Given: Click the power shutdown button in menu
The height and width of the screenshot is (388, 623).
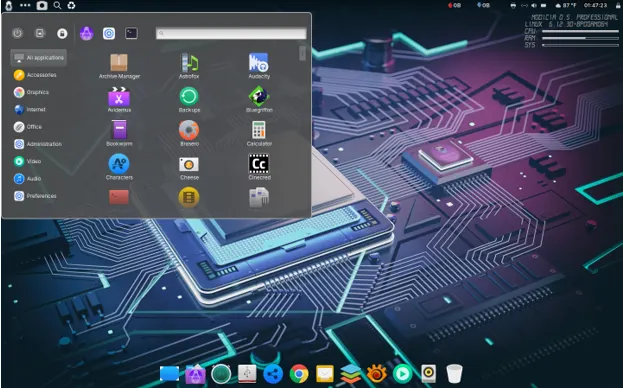Looking at the screenshot, I should (x=17, y=33).
